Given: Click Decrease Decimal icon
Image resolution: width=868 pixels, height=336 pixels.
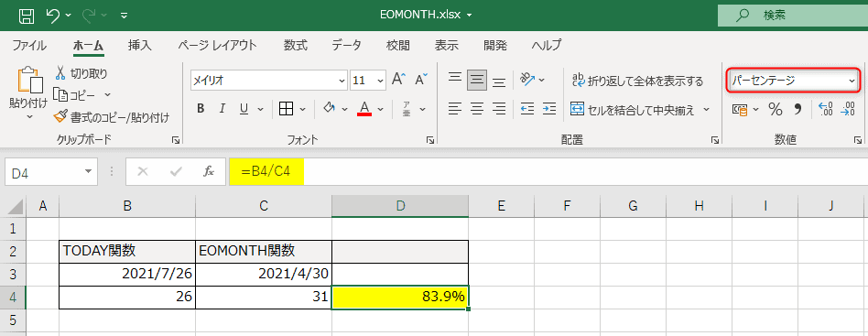Looking at the screenshot, I should point(848,109).
